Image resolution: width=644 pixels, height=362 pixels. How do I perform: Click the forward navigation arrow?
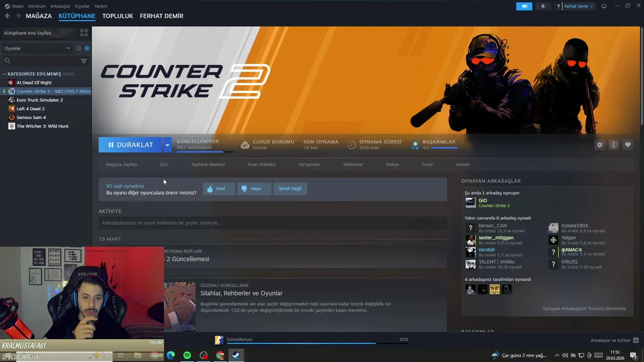[x=18, y=16]
